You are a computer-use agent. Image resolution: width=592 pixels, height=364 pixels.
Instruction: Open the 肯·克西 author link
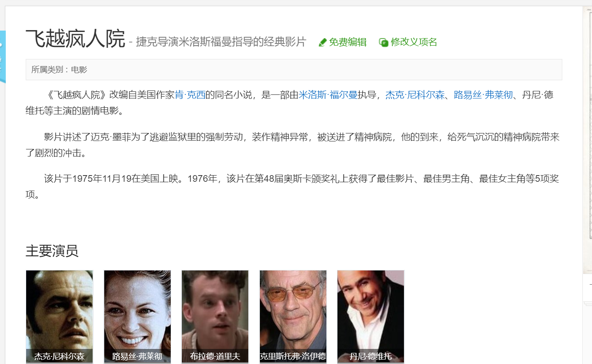pyautogui.click(x=190, y=95)
